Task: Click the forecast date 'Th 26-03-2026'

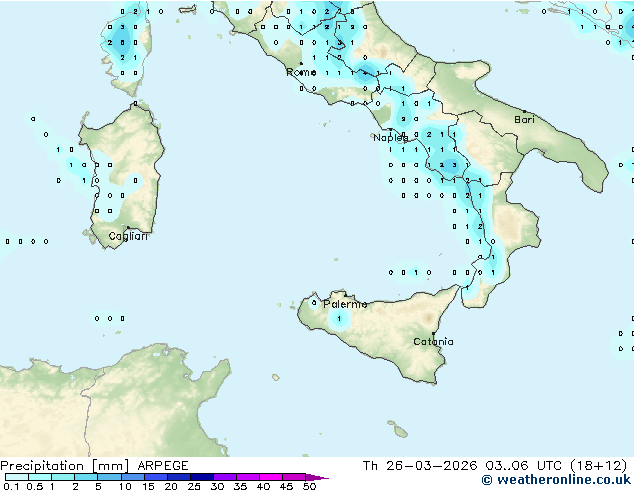Action: pos(420,466)
